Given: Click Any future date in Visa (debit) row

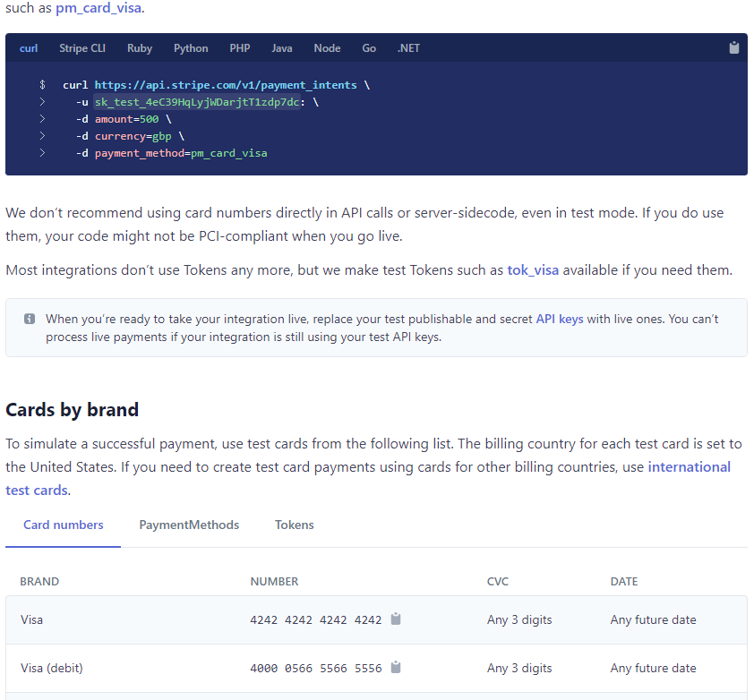Looking at the screenshot, I should pos(653,669).
